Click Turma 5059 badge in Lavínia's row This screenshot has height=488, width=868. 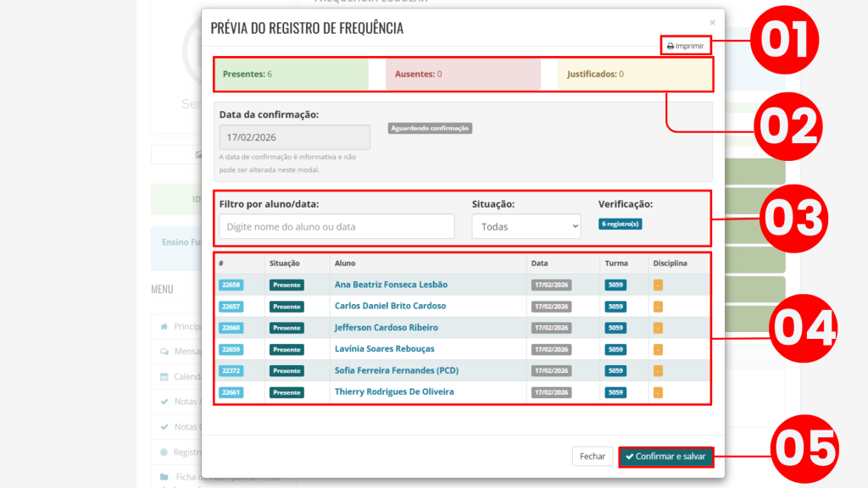(x=616, y=349)
